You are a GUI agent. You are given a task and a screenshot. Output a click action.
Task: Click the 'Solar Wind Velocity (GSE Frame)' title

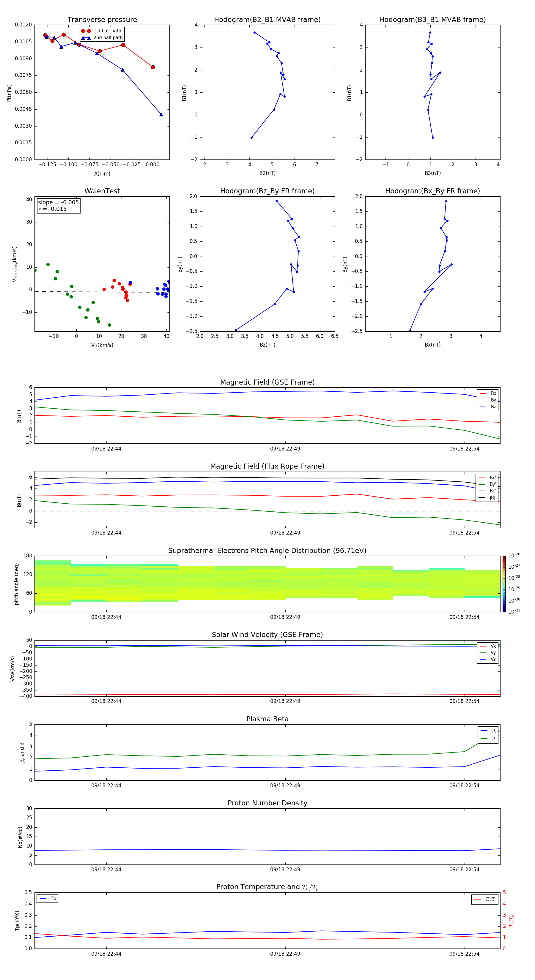coord(267,635)
